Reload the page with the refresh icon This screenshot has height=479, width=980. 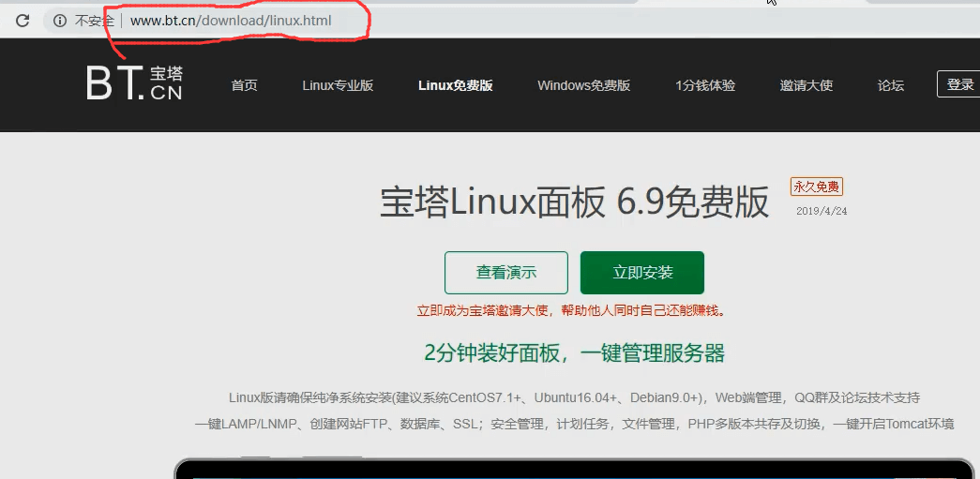tap(23, 22)
